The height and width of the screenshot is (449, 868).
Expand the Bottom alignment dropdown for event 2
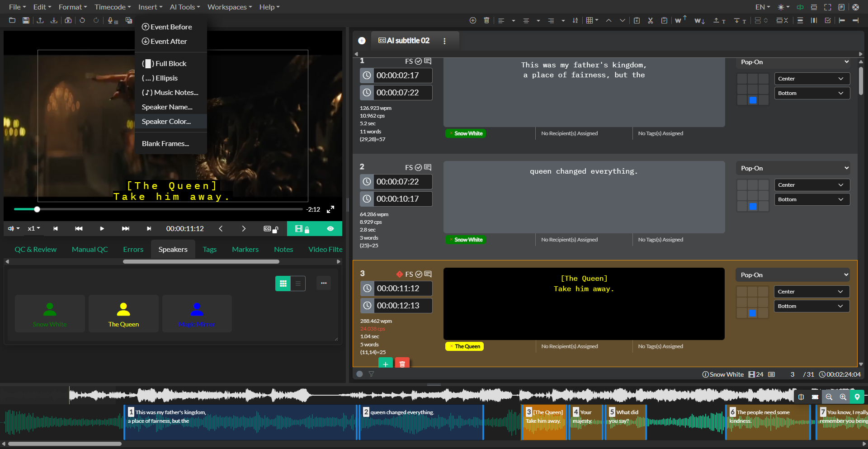(x=811, y=199)
